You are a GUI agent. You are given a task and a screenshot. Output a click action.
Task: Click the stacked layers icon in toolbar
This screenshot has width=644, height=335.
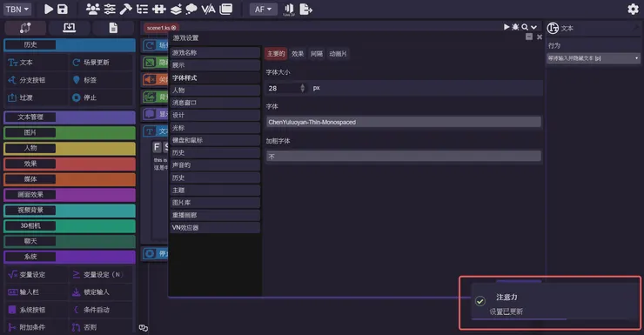pos(176,9)
